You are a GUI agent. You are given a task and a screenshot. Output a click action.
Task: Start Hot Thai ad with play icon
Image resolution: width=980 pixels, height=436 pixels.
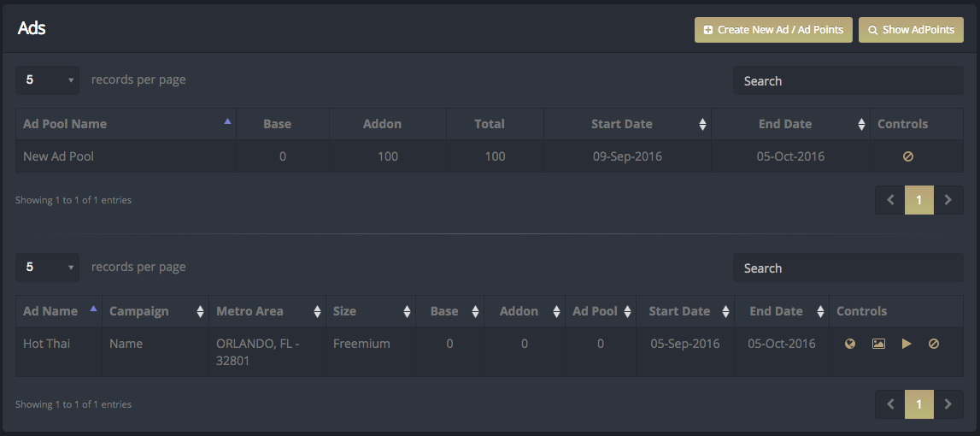click(x=907, y=344)
